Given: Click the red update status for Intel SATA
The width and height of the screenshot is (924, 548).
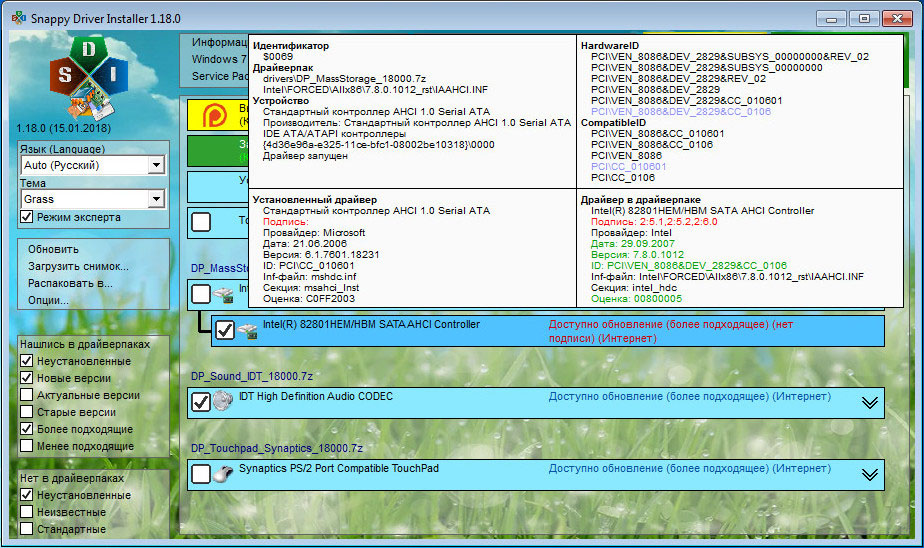Looking at the screenshot, I should point(671,331).
